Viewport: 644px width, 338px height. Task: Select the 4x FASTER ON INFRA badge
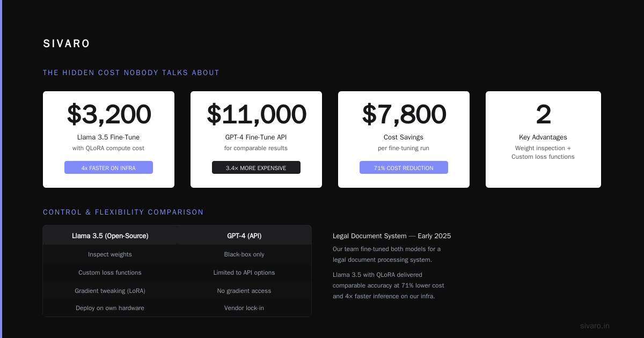tap(108, 167)
